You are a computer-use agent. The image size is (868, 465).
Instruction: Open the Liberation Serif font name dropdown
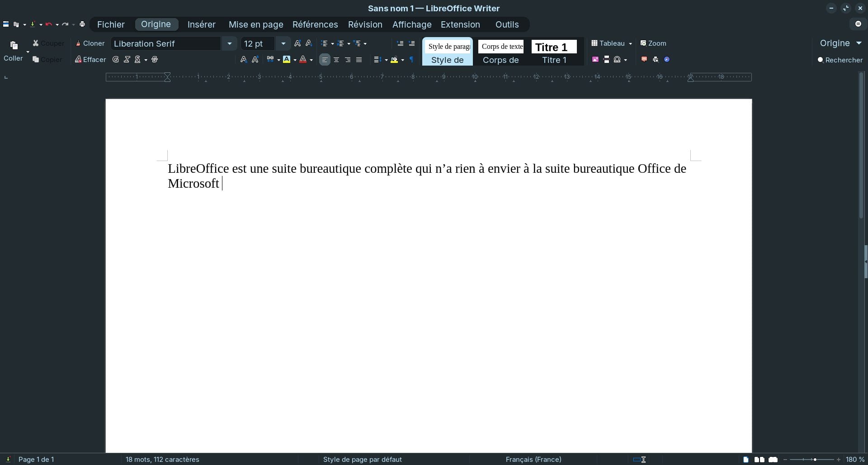tap(230, 43)
